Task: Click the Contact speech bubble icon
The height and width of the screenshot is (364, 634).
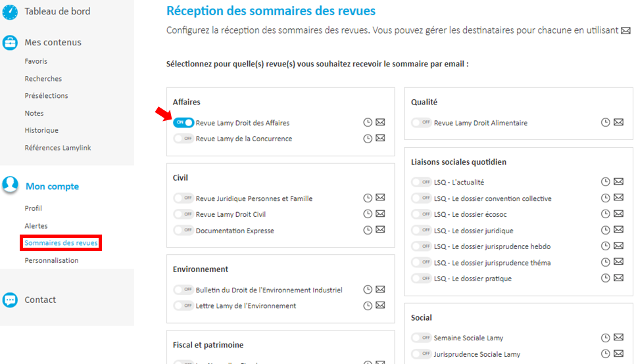Action: tap(10, 300)
